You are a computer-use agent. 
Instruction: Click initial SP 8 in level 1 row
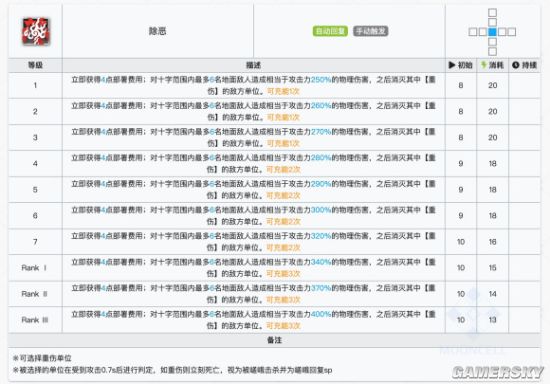[x=461, y=85]
